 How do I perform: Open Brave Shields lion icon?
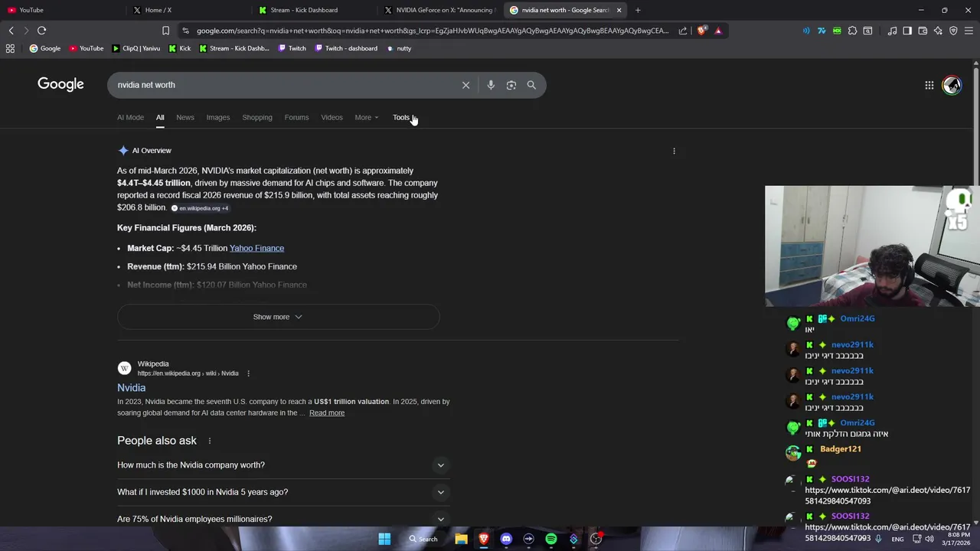pos(701,31)
